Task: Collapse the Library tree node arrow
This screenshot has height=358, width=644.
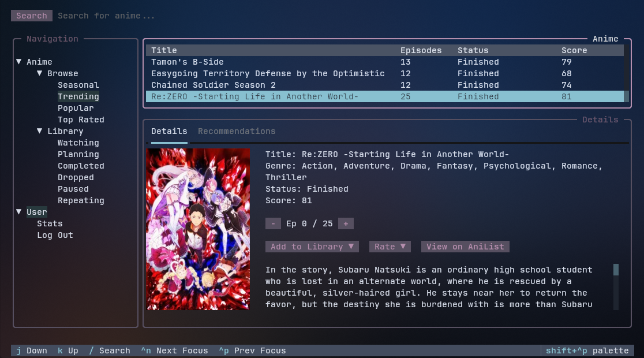Action: point(39,131)
